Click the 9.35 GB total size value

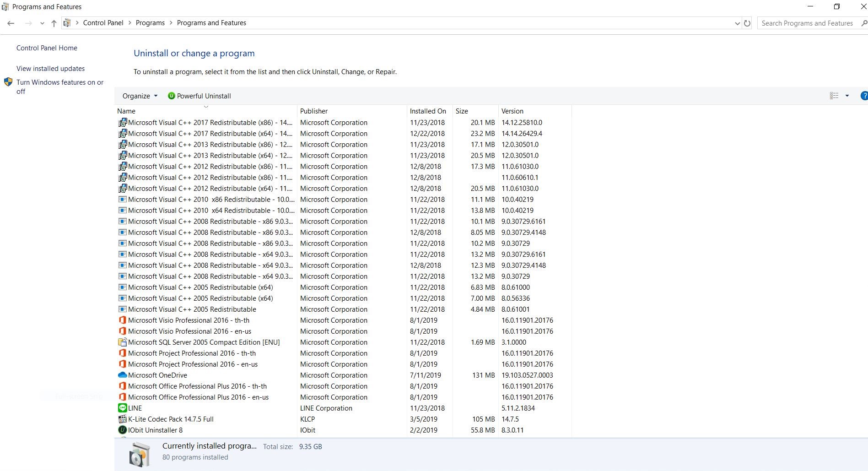coord(310,446)
